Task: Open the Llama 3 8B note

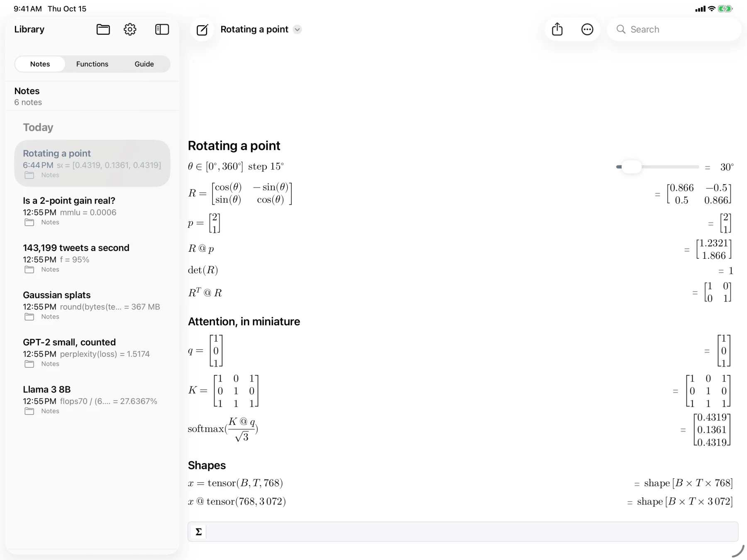Action: coord(92,400)
